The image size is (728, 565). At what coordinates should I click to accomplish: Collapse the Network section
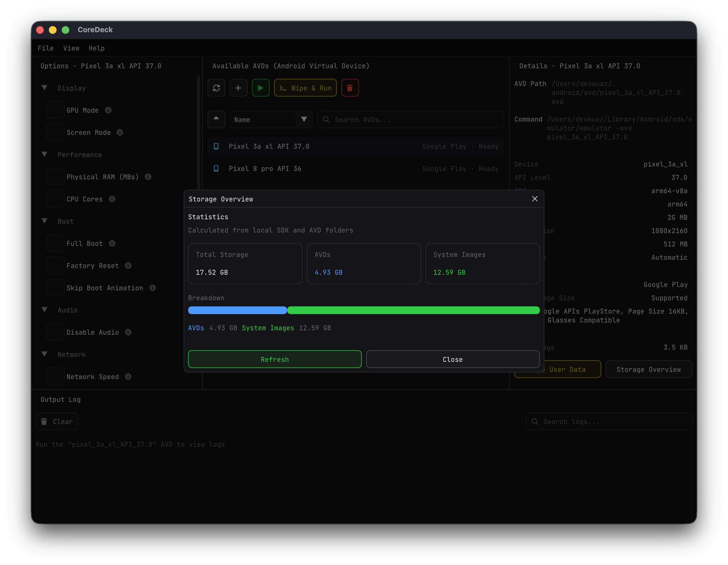(44, 354)
